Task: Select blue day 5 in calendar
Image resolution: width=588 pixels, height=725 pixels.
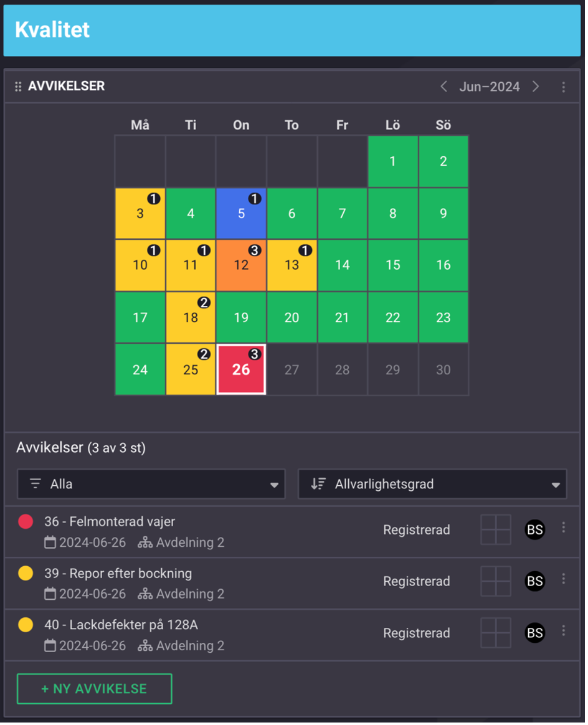Action: click(x=241, y=214)
